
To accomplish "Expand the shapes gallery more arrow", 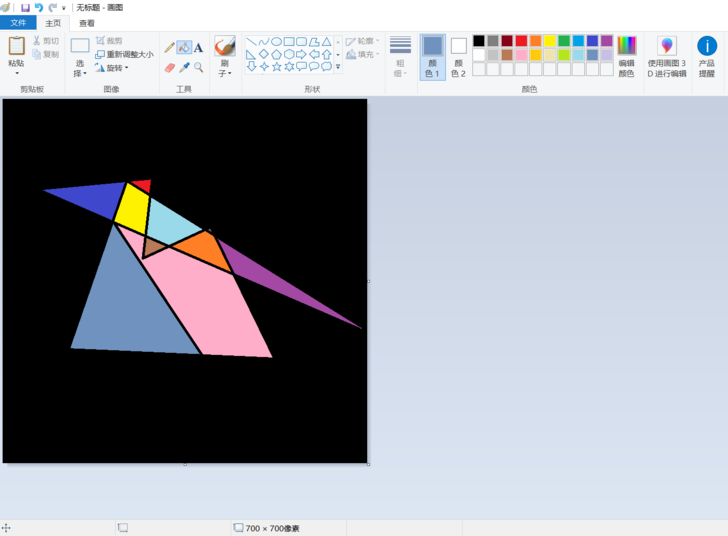I will [x=338, y=67].
